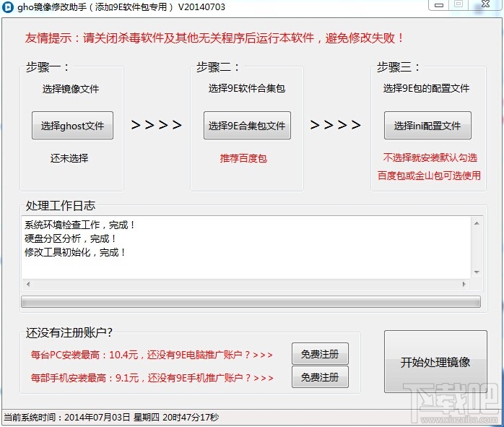Click the 选择ghost文件 button
The width and height of the screenshot is (504, 427).
coord(72,126)
